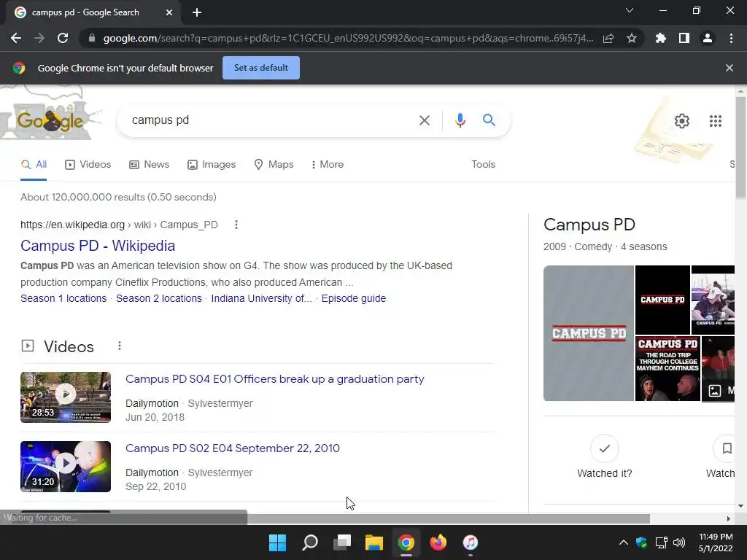The width and height of the screenshot is (747, 560).
Task: Expand the More search categories menu
Action: pyautogui.click(x=327, y=164)
